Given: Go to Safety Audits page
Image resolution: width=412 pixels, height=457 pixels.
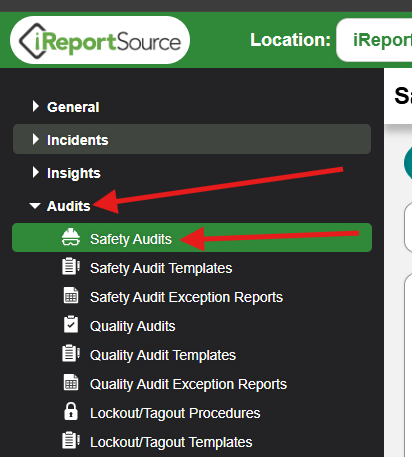Looking at the screenshot, I should coord(192,238).
